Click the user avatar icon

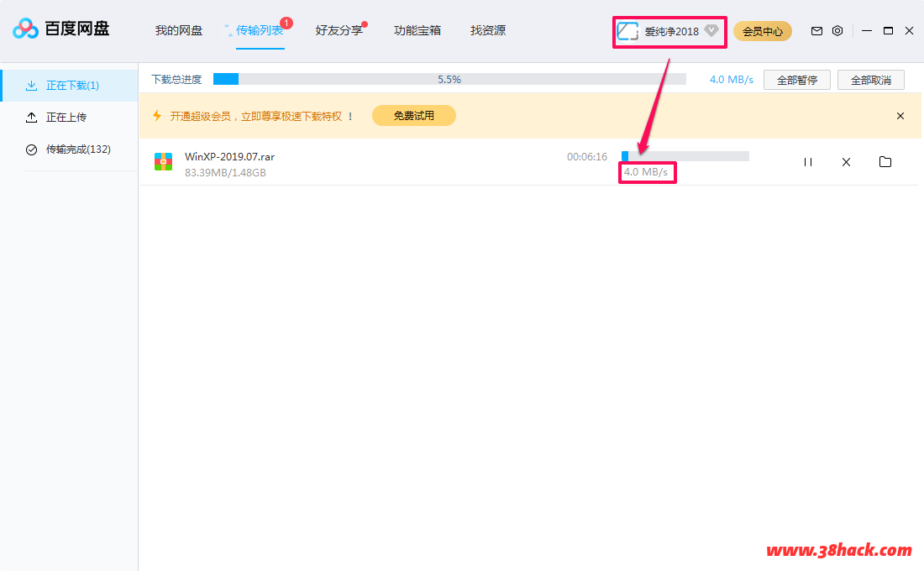click(627, 31)
